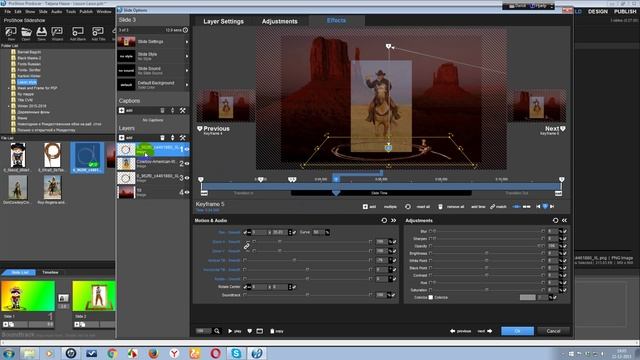640x360 pixels.
Task: Click the up/down arrows in Layers toolbar
Action: click(x=173, y=138)
